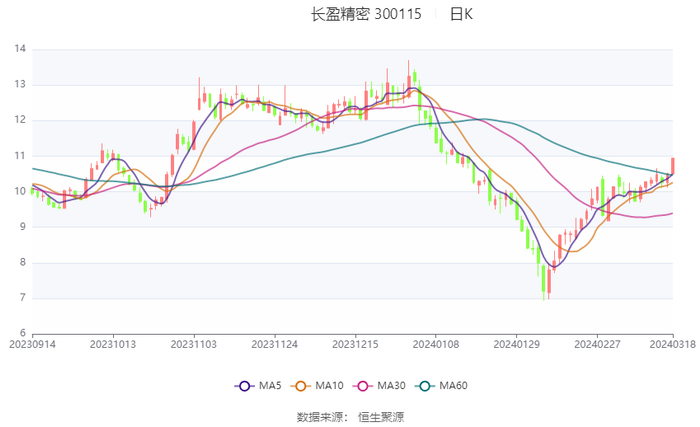Select the 日K chart type label
Image resolution: width=700 pixels, height=427 pixels.
(461, 15)
